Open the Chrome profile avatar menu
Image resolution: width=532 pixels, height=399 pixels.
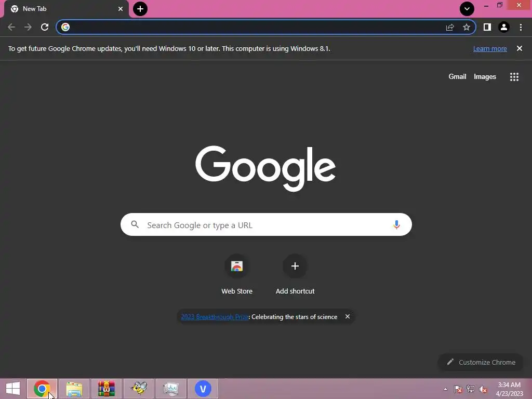point(504,27)
